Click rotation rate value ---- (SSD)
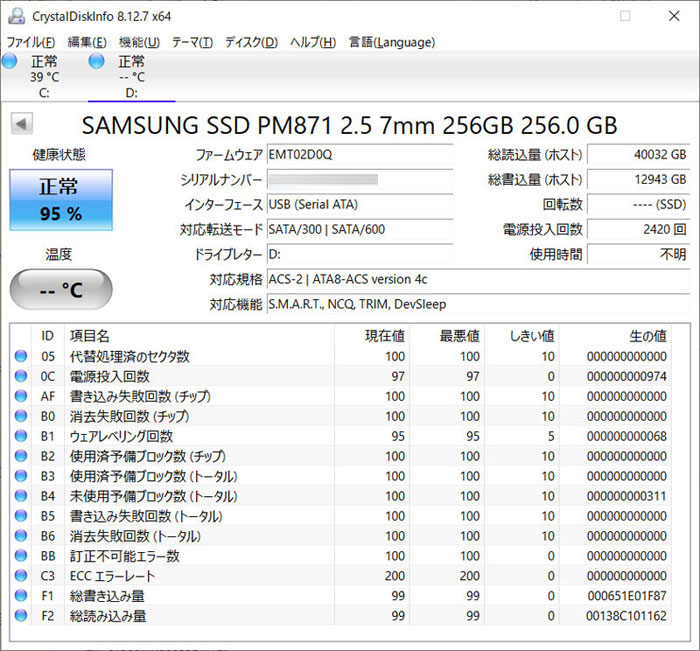The width and height of the screenshot is (700, 651). pos(638,204)
